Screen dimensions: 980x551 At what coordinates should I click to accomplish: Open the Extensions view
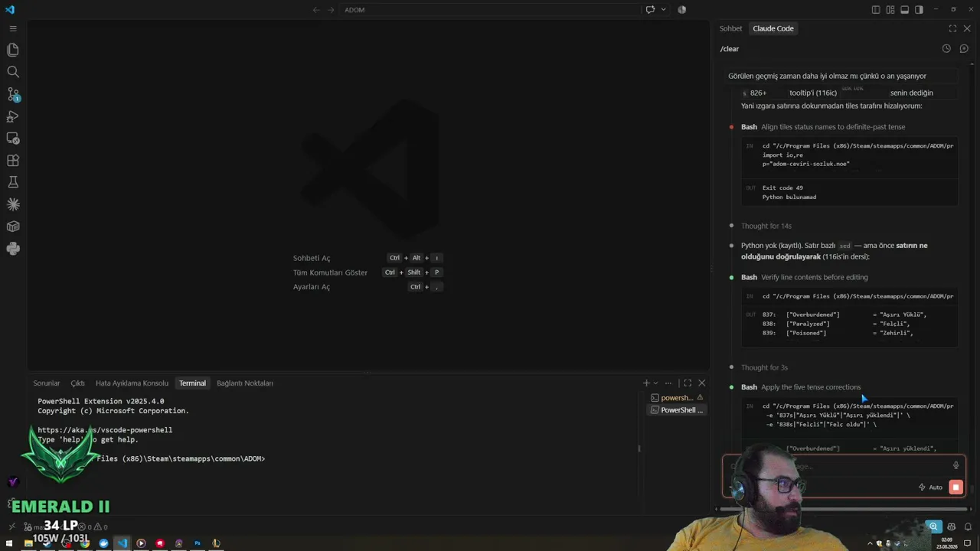click(x=13, y=161)
